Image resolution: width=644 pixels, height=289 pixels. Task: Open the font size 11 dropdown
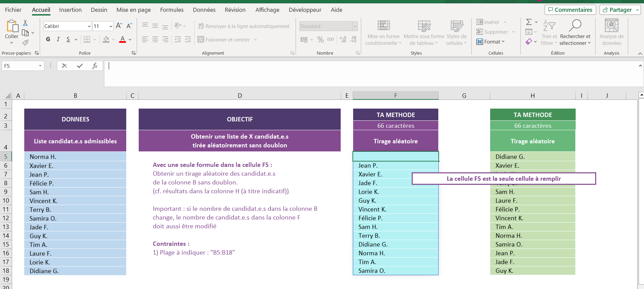click(x=111, y=26)
